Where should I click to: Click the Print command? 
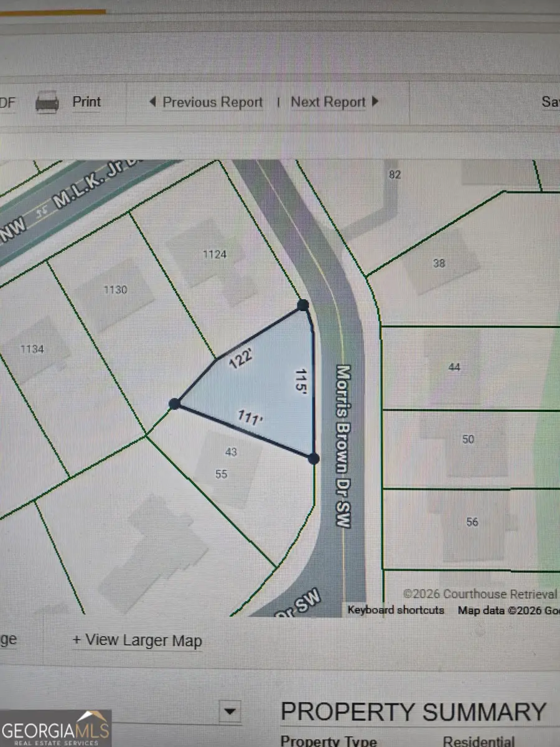86,101
